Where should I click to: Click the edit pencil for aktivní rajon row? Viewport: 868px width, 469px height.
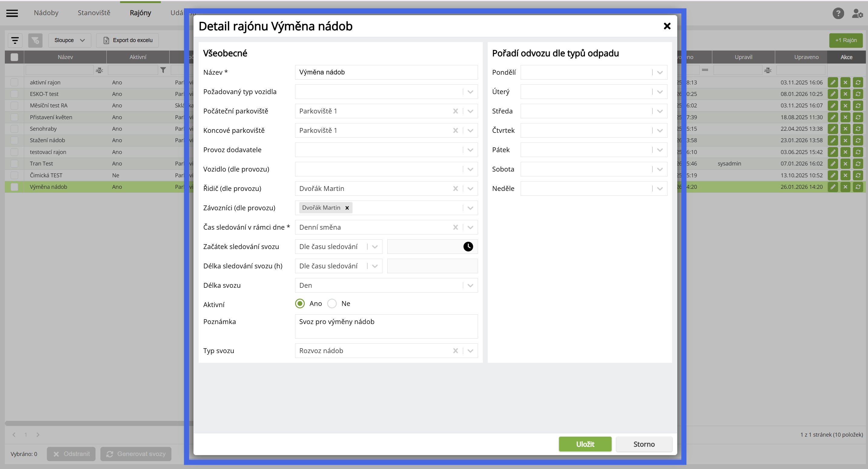tap(833, 82)
